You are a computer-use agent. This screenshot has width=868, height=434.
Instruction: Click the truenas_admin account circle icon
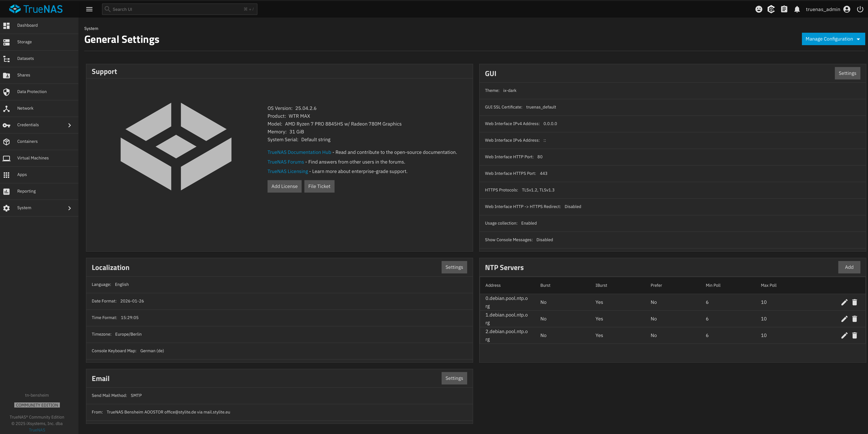tap(847, 9)
